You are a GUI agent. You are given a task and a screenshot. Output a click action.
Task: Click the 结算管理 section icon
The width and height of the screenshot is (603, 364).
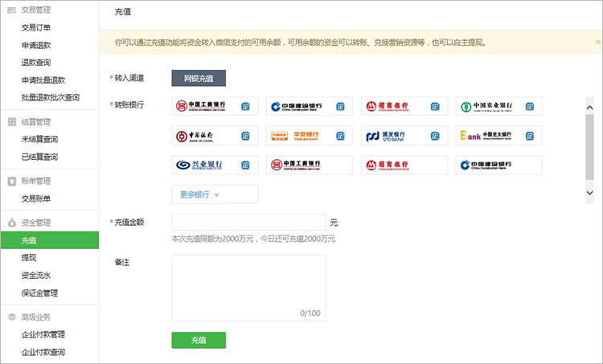(12, 122)
